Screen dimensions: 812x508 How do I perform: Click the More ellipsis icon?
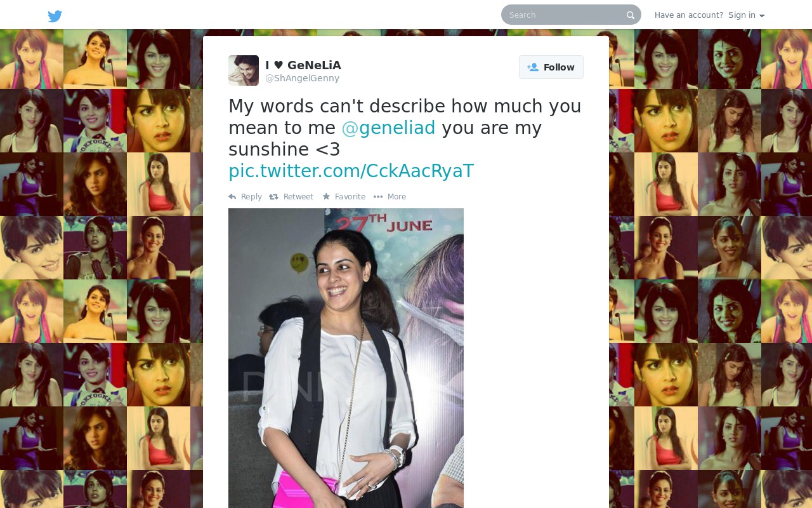378,197
